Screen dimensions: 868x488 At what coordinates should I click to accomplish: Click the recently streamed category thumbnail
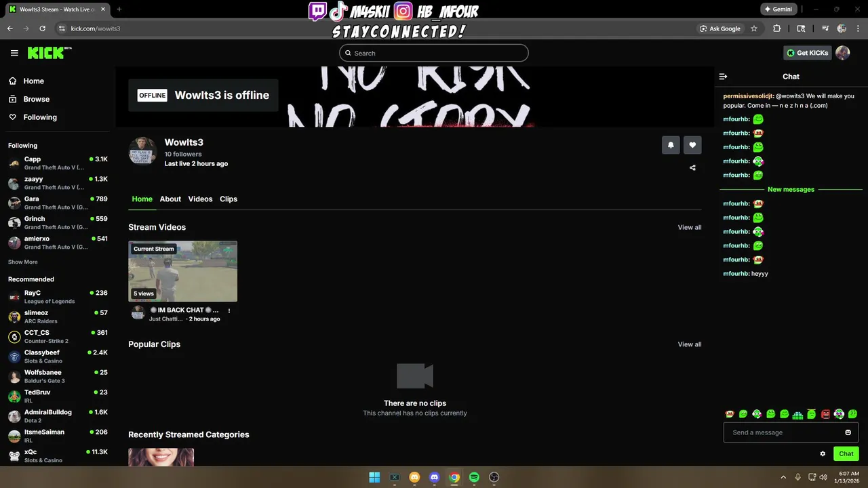coord(161,457)
